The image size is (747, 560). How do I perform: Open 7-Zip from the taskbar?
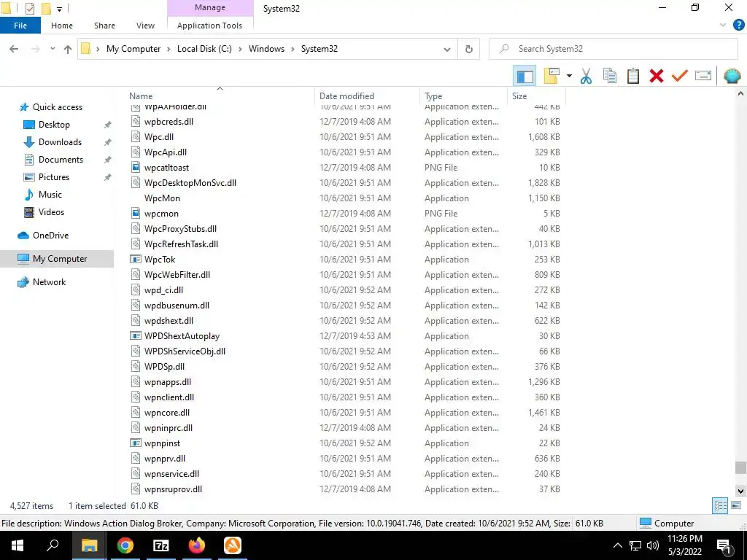point(161,545)
